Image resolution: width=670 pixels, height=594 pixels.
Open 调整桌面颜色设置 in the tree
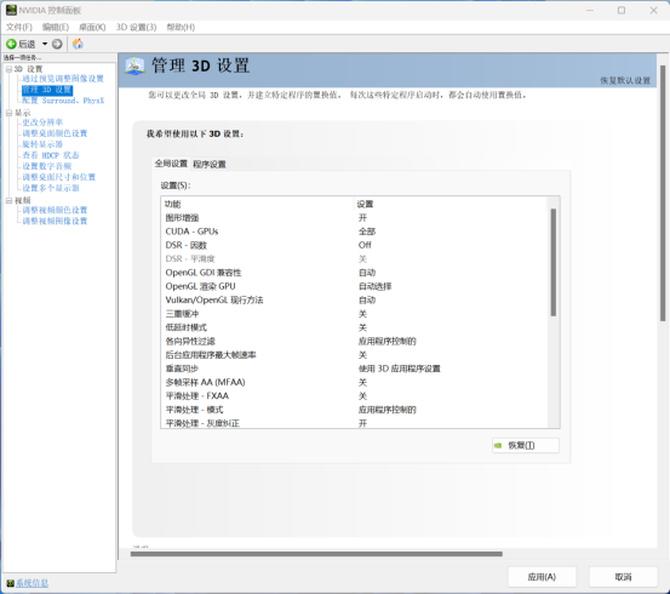55,133
